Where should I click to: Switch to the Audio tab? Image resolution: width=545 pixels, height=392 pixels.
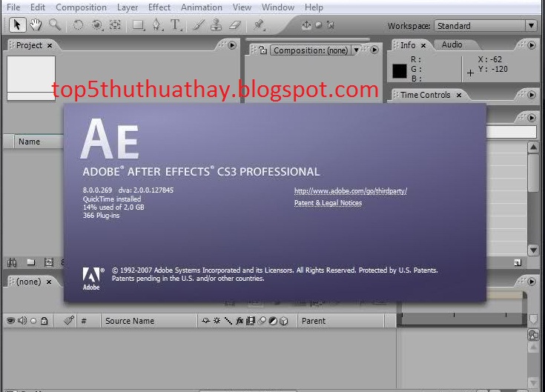pos(452,44)
